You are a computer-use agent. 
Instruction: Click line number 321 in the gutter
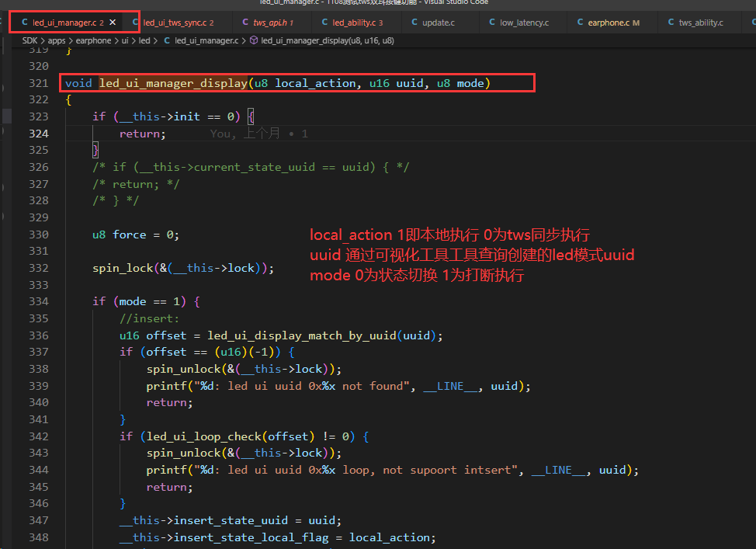39,83
